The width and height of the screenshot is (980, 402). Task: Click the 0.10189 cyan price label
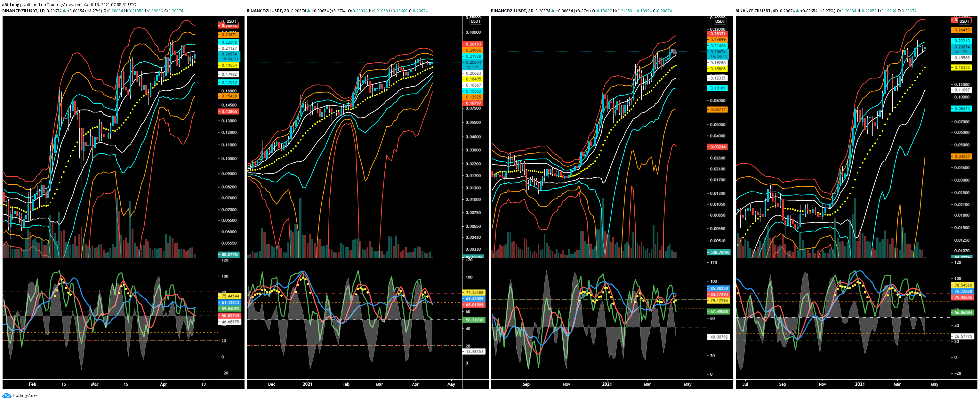tap(718, 88)
